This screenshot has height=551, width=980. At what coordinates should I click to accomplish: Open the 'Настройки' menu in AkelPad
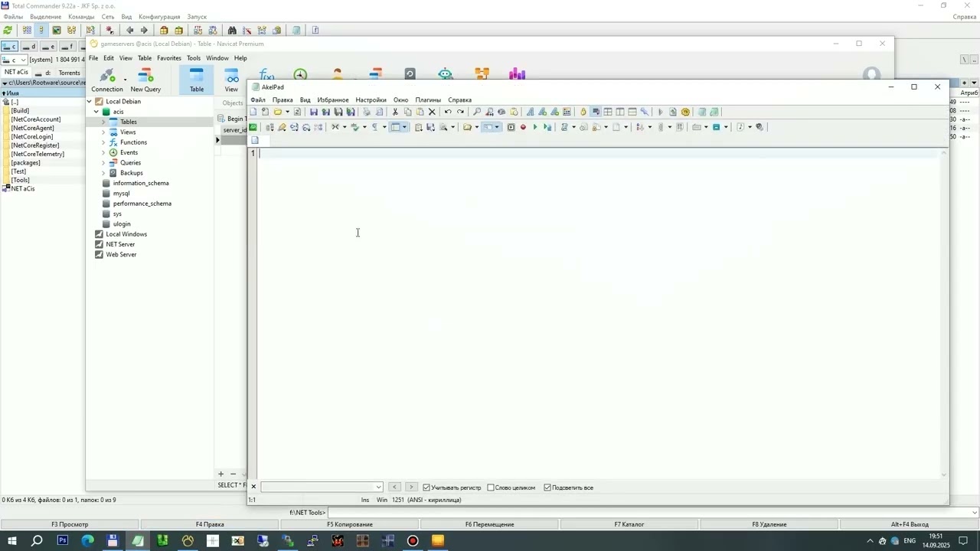pos(371,99)
